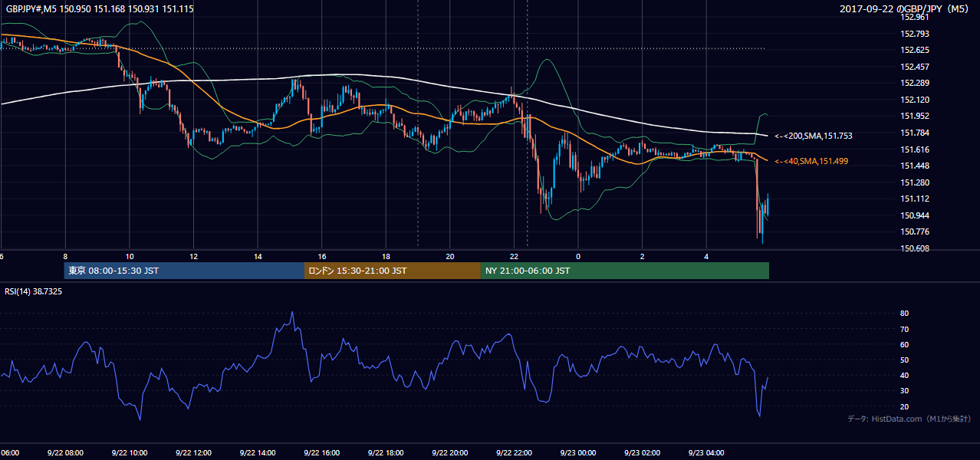Click hour label 12 below the price chart
This screenshot has width=980, height=460.
(x=193, y=257)
